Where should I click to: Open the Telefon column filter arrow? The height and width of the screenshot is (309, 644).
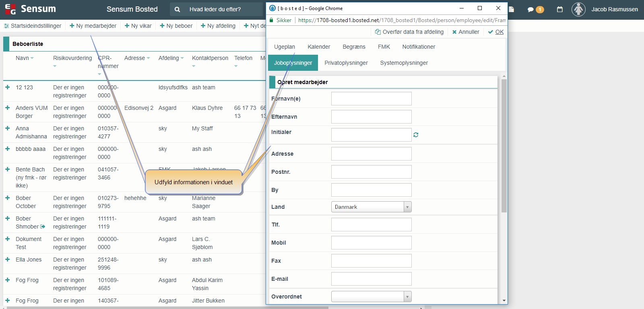pyautogui.click(x=236, y=66)
